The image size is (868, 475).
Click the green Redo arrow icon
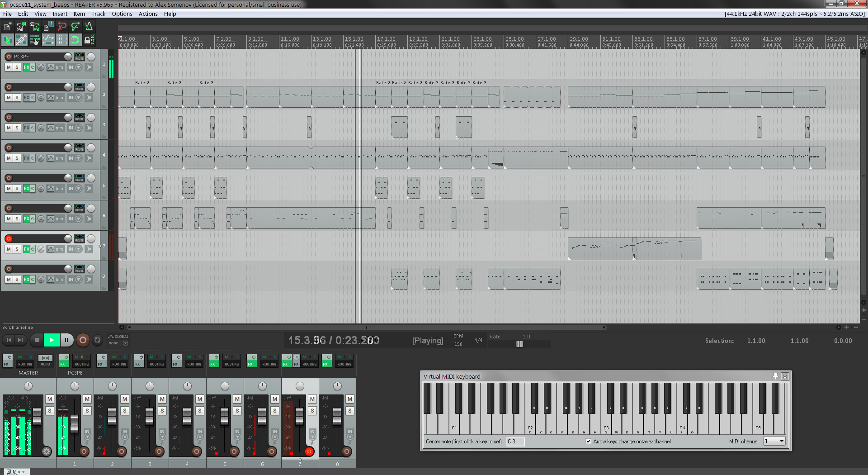point(75,27)
